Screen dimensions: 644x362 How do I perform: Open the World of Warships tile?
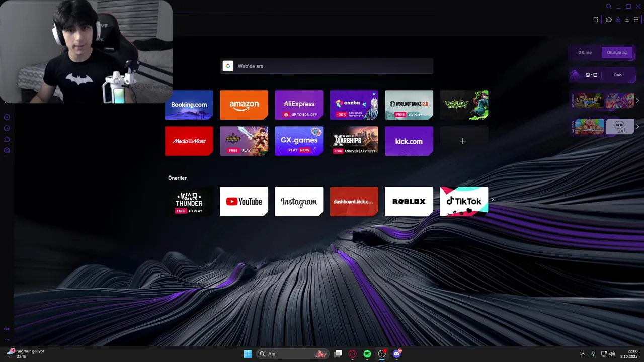[354, 141]
